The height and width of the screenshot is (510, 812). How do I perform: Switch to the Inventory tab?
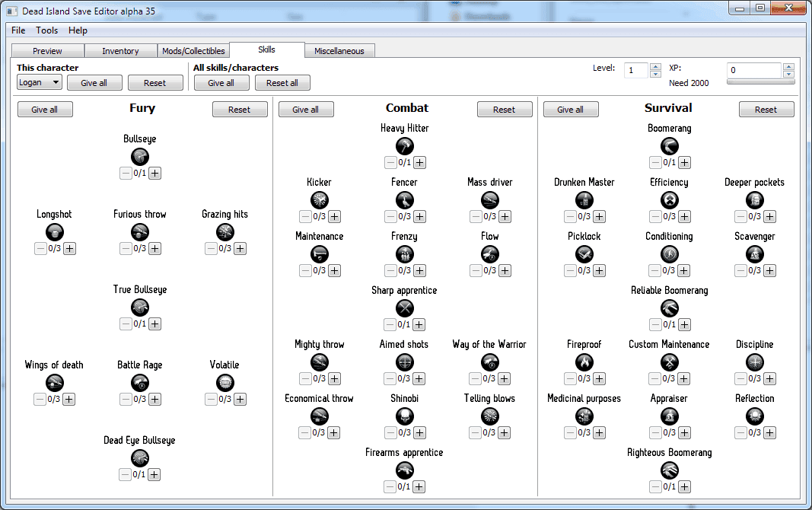pos(120,51)
